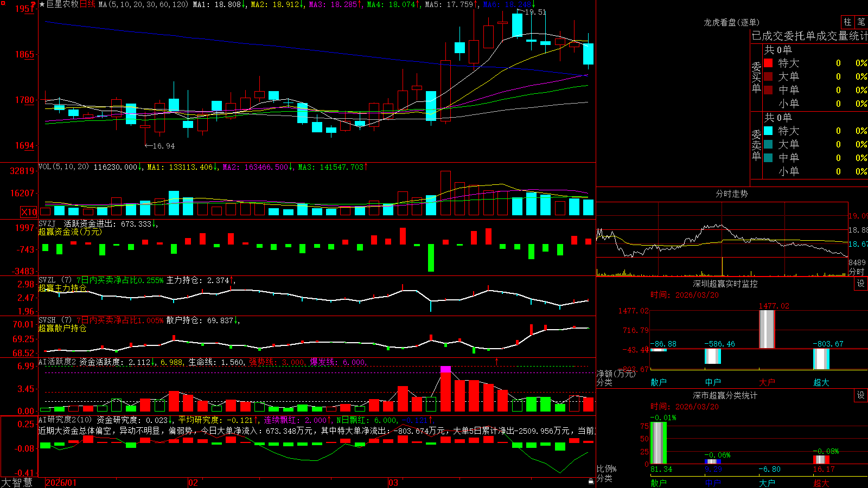Viewport: 868px width, 488px height.
Task: Click the 龙虎看盘(逐单) panel title
Action: point(732,22)
